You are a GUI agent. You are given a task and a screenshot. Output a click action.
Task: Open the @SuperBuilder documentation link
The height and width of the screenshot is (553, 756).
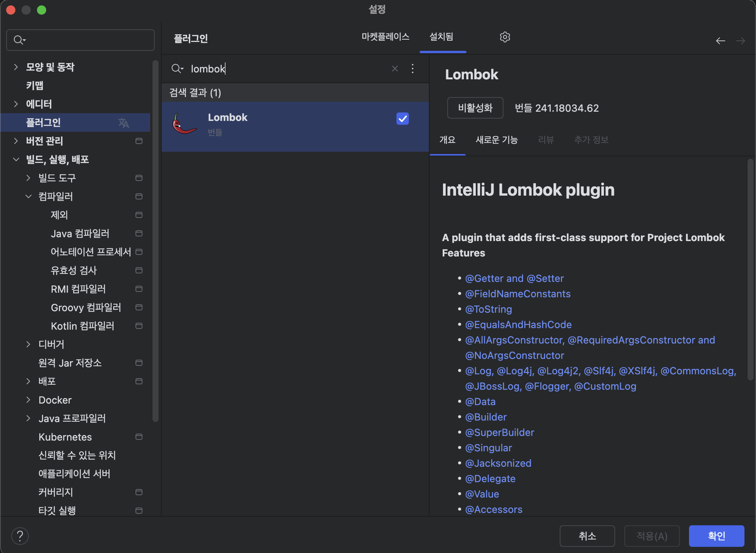point(499,432)
